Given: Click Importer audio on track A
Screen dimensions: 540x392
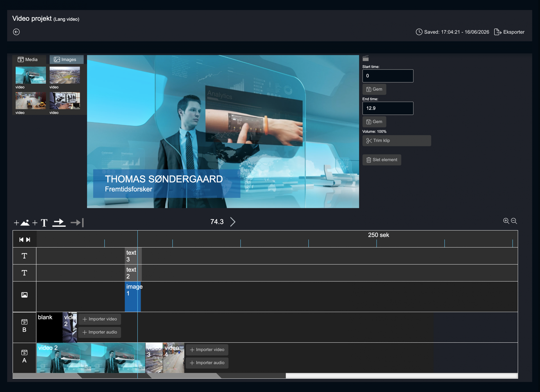Looking at the screenshot, I should tap(207, 363).
